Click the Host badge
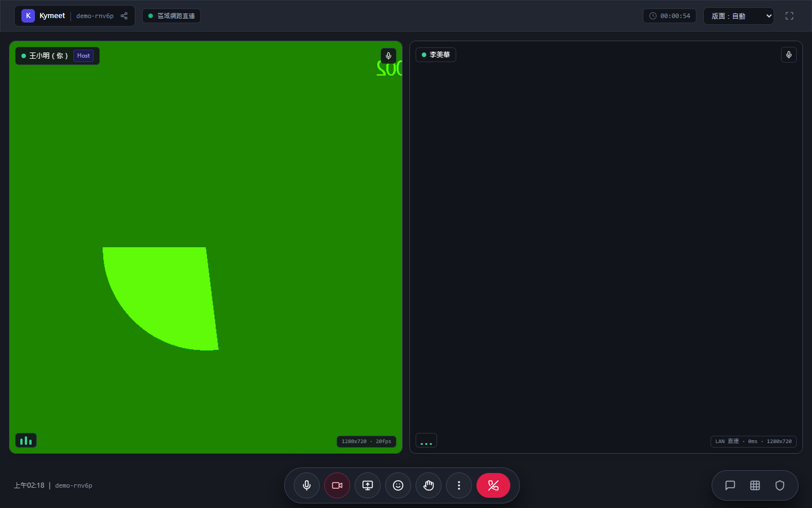 pos(83,56)
